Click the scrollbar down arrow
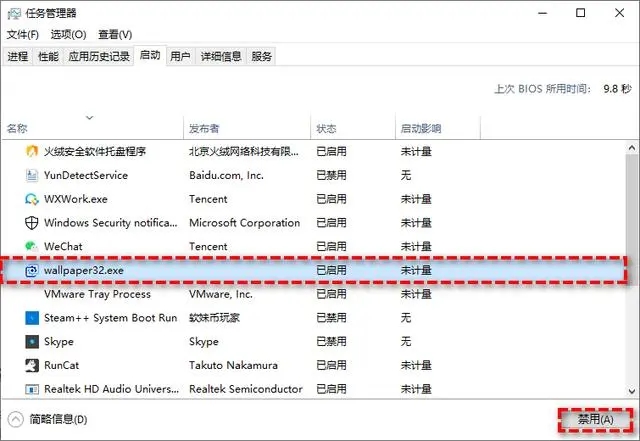The height and width of the screenshot is (441, 640). [632, 391]
